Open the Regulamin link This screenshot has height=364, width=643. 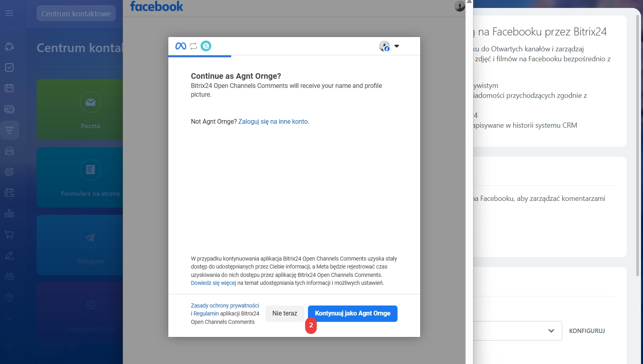point(206,313)
